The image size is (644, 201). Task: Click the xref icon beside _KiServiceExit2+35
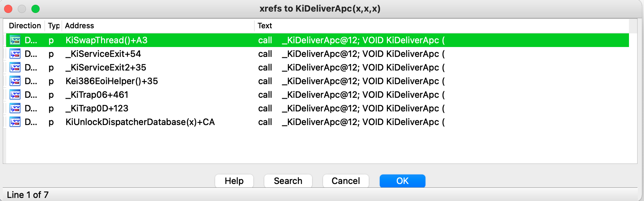pos(15,67)
